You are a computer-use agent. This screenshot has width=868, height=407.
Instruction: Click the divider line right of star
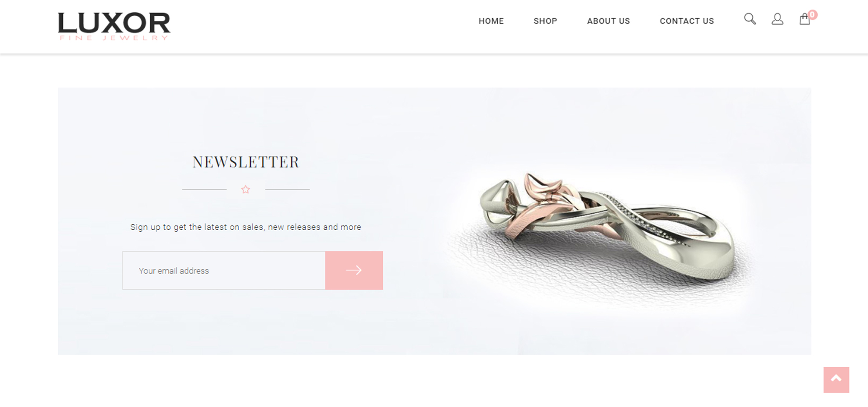pos(288,189)
